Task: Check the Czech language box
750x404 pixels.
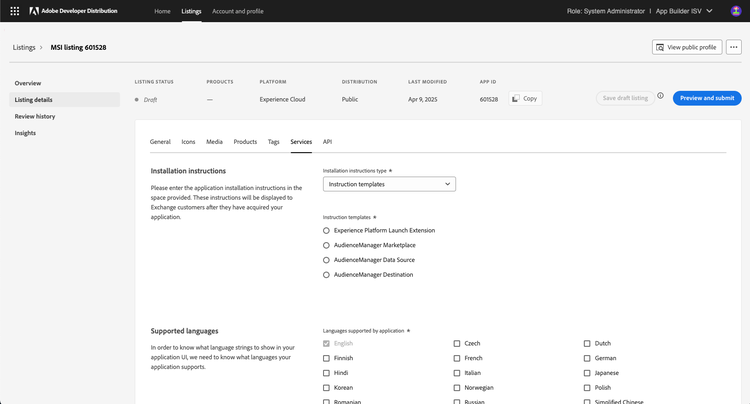Action: 457,343
